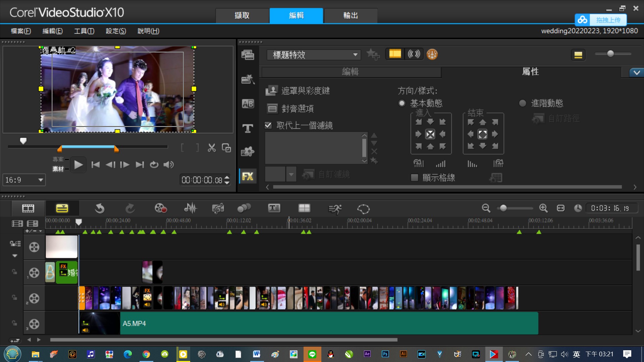
Task: Switch to Timeline view
Action: coord(62,208)
